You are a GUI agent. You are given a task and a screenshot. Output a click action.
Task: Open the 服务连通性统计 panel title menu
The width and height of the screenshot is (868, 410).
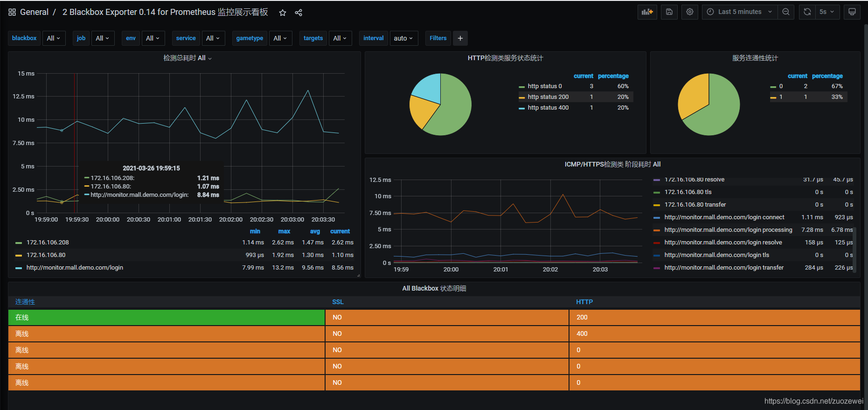point(755,58)
